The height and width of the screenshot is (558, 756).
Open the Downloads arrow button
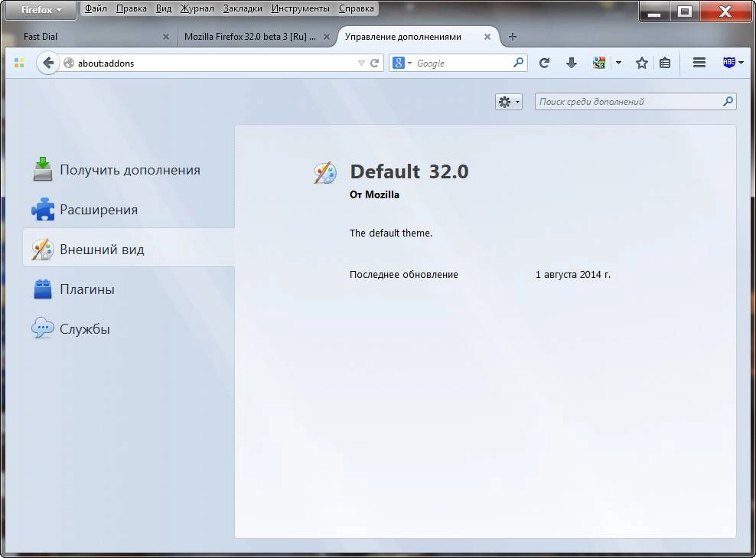pyautogui.click(x=572, y=63)
